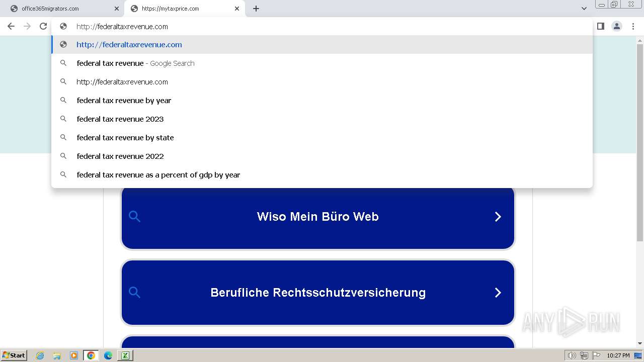Pick 'federal tax revenue by year' suggestion
This screenshot has height=362, width=644.
(322, 101)
